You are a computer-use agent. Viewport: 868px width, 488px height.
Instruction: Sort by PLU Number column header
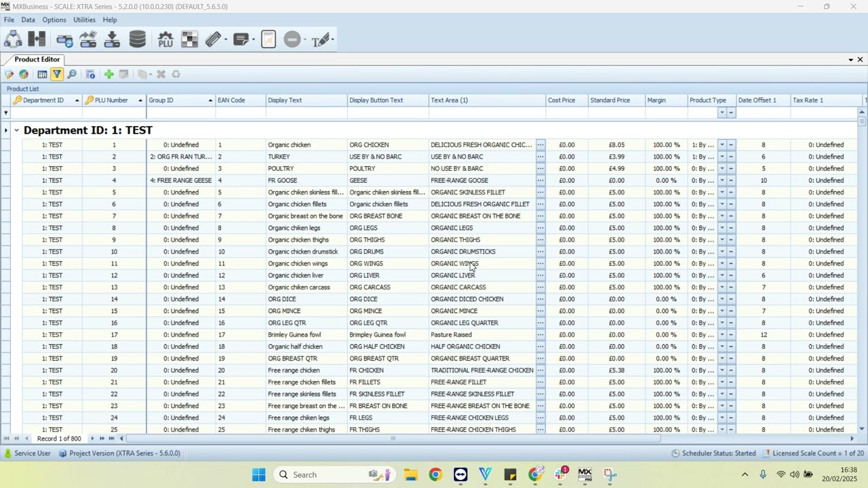(114, 100)
